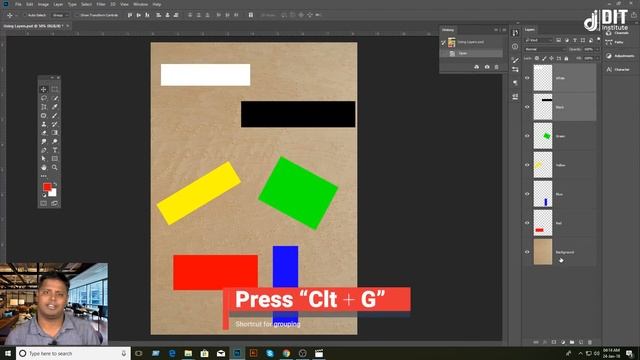Image resolution: width=640 pixels, height=360 pixels.
Task: Create new document from current state
Action: pyautogui.click(x=476, y=67)
